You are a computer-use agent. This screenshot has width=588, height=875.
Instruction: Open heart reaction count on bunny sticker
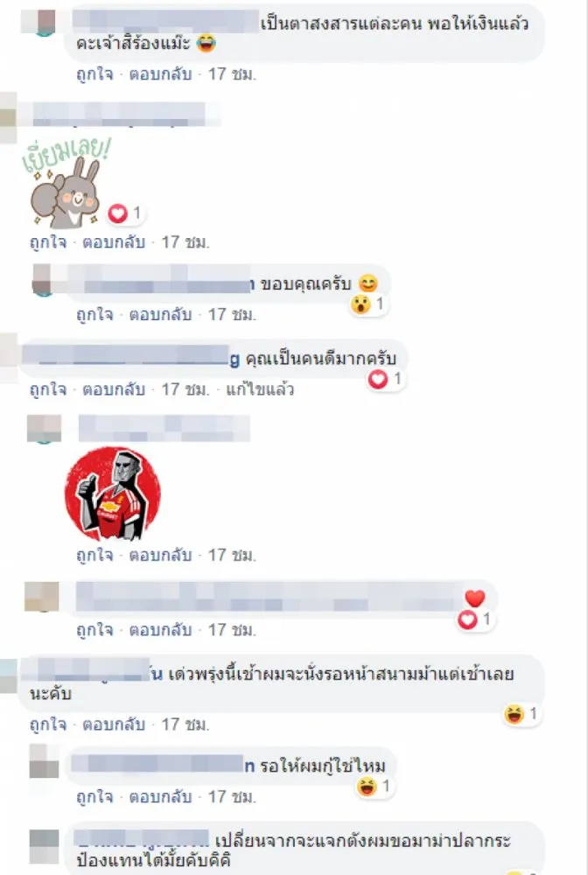coord(125,213)
